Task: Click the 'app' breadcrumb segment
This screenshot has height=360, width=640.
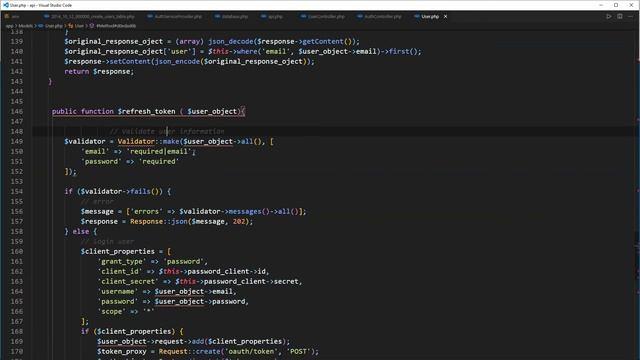Action: tap(9, 26)
